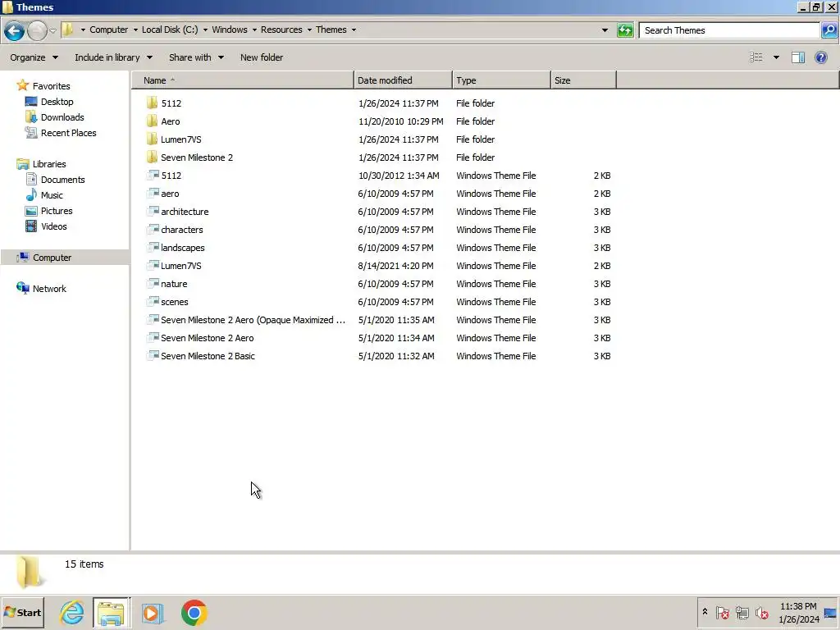Refresh the Themes folder view

coord(625,30)
